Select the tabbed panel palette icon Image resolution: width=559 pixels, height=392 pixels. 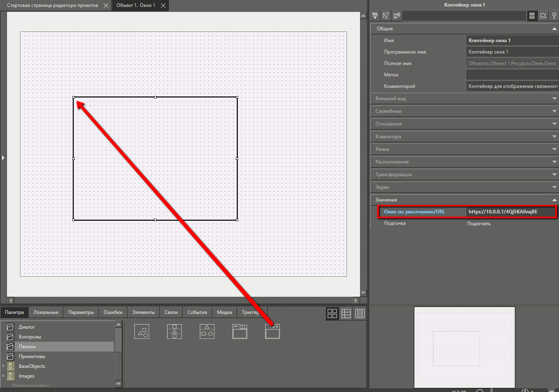240,332
